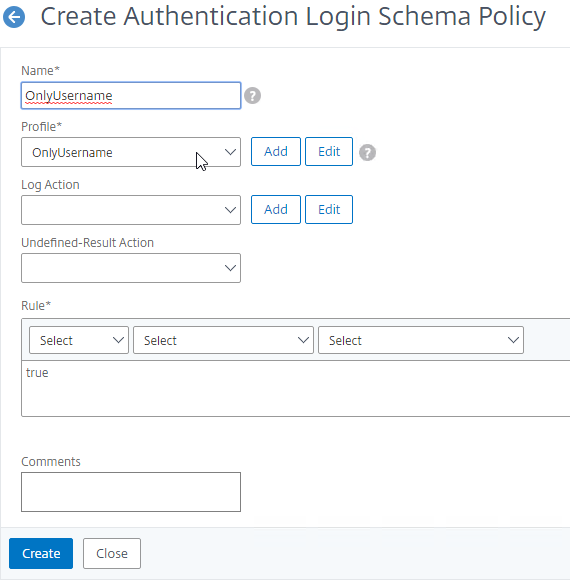
Task: Edit the Log Action
Action: pos(329,210)
